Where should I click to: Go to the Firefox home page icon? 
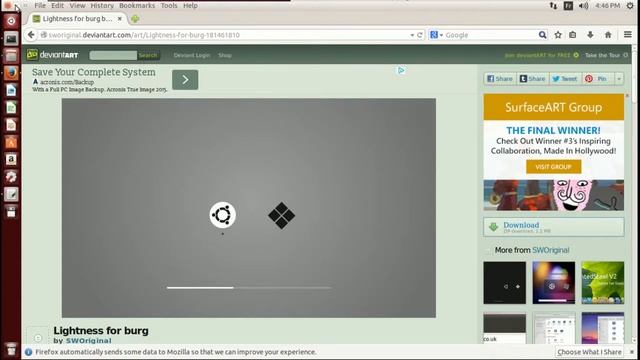click(x=608, y=35)
